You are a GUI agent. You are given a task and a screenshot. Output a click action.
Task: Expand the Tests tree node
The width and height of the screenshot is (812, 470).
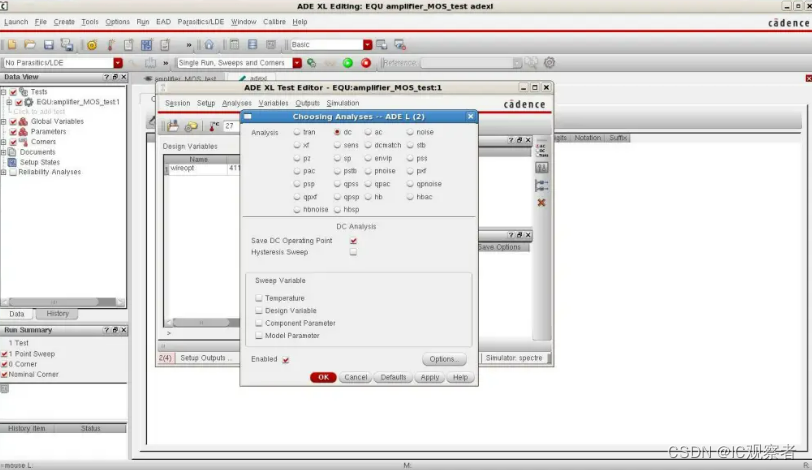4,92
